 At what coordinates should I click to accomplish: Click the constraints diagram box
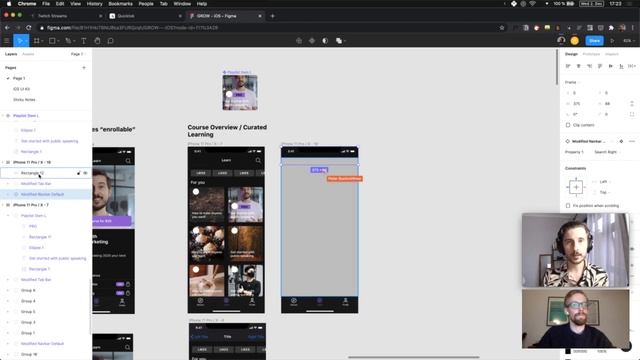(576, 187)
